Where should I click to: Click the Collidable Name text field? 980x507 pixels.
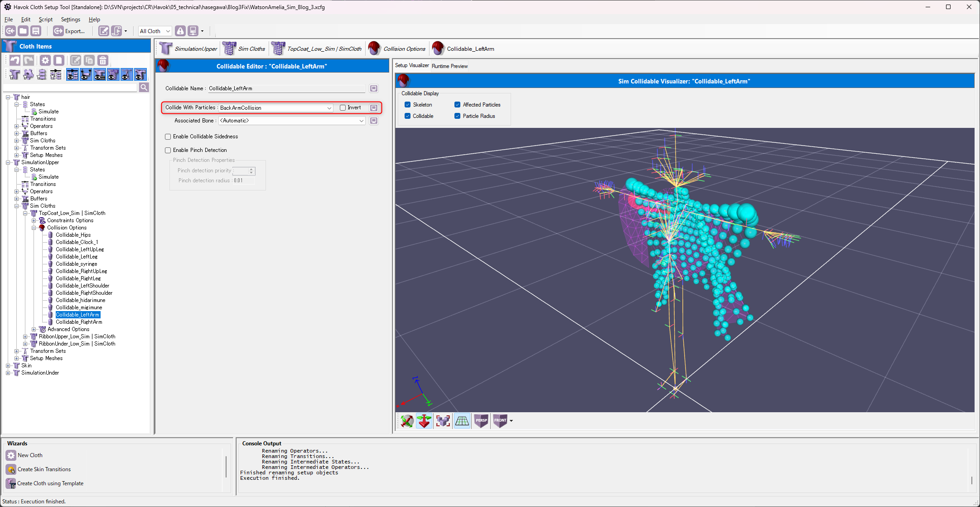pyautogui.click(x=286, y=88)
